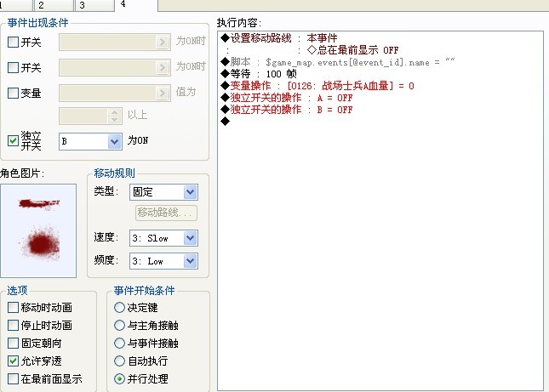Select the 等待 : 100 帧 command

(259, 74)
